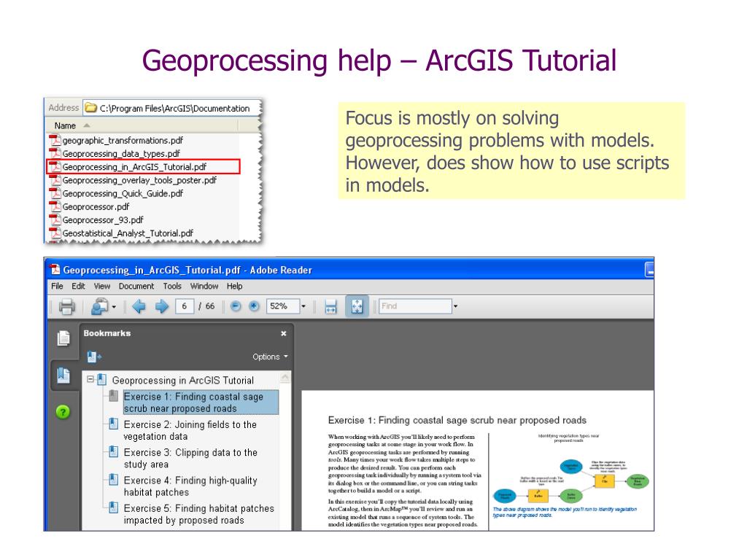Select Exercise 1 coastal sage scrub bookmark
Viewport: 747px width, 560px height.
tap(201, 402)
